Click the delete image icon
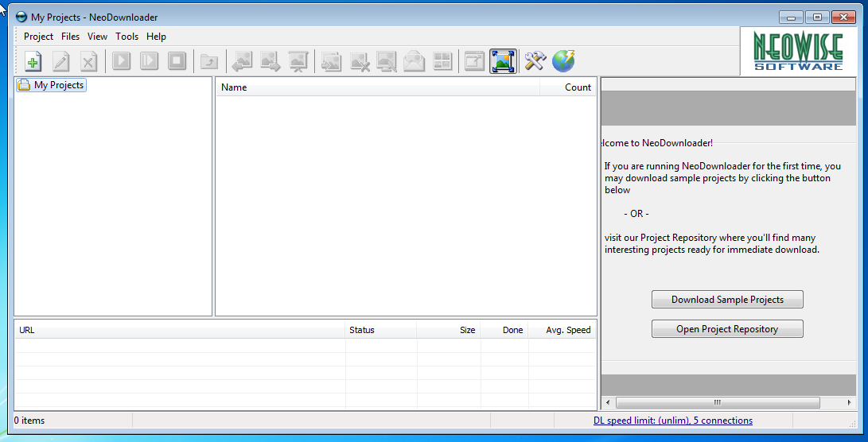Viewport: 868px width, 442px height. pos(360,61)
